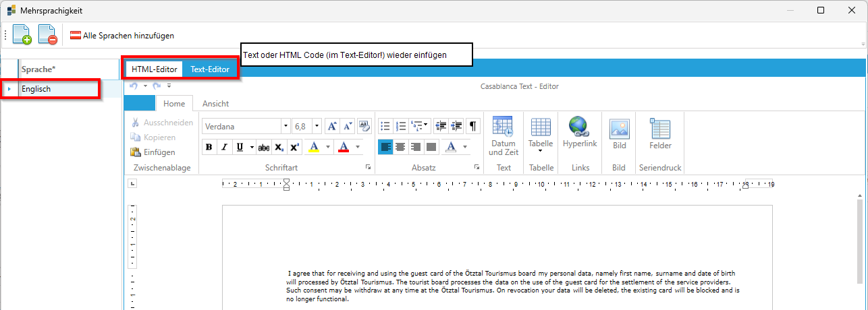This screenshot has height=310, width=868.
Task: Customize the quick access toolbar
Action: [169, 86]
